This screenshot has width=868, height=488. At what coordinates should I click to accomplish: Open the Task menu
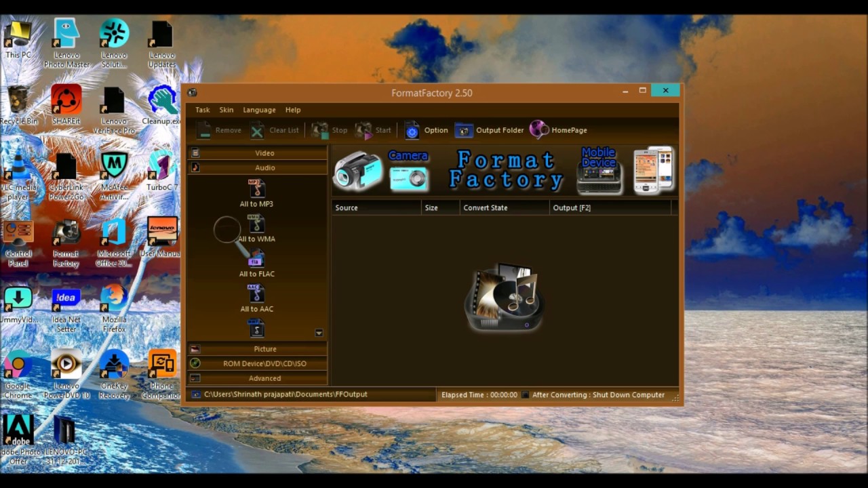click(203, 110)
